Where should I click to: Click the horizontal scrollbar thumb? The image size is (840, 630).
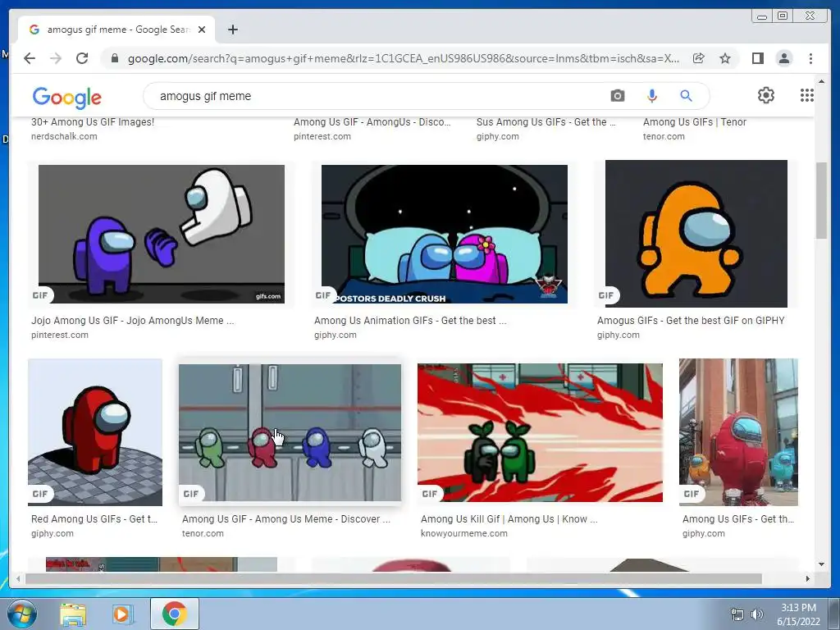point(394,578)
